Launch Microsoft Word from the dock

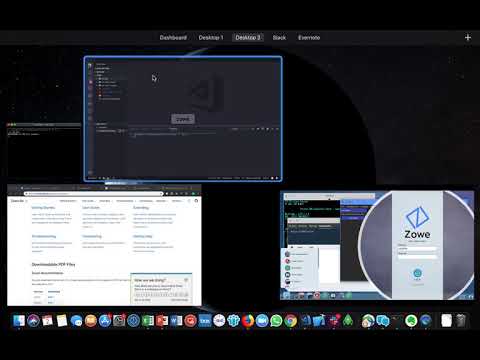pos(176,321)
